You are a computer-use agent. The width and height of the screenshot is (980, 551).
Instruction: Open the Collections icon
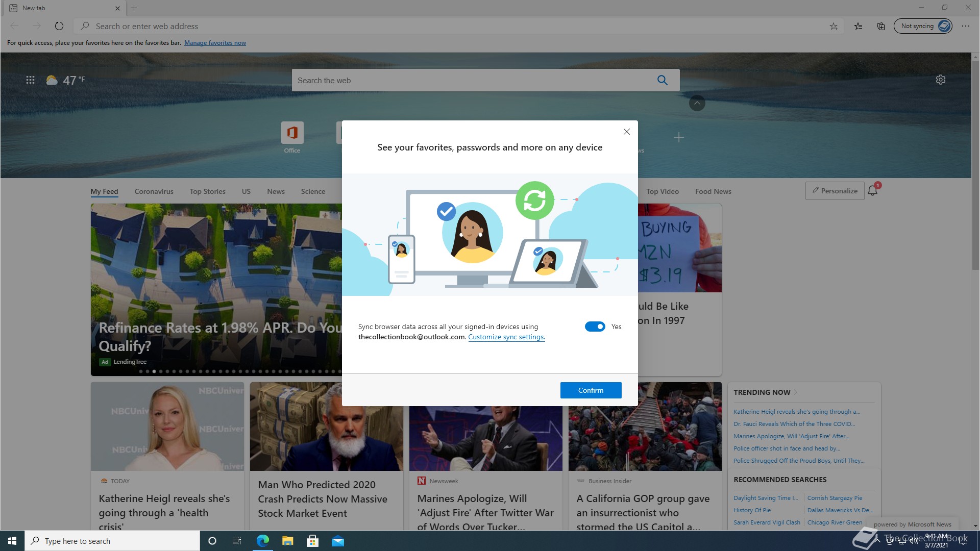[881, 26]
